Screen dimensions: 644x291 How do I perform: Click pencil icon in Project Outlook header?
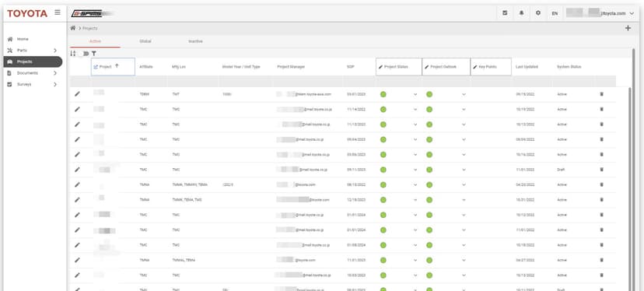(x=427, y=67)
